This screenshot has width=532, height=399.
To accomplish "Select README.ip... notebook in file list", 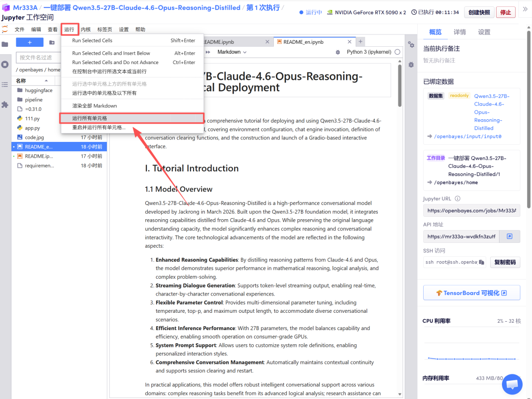I will 60,156.
